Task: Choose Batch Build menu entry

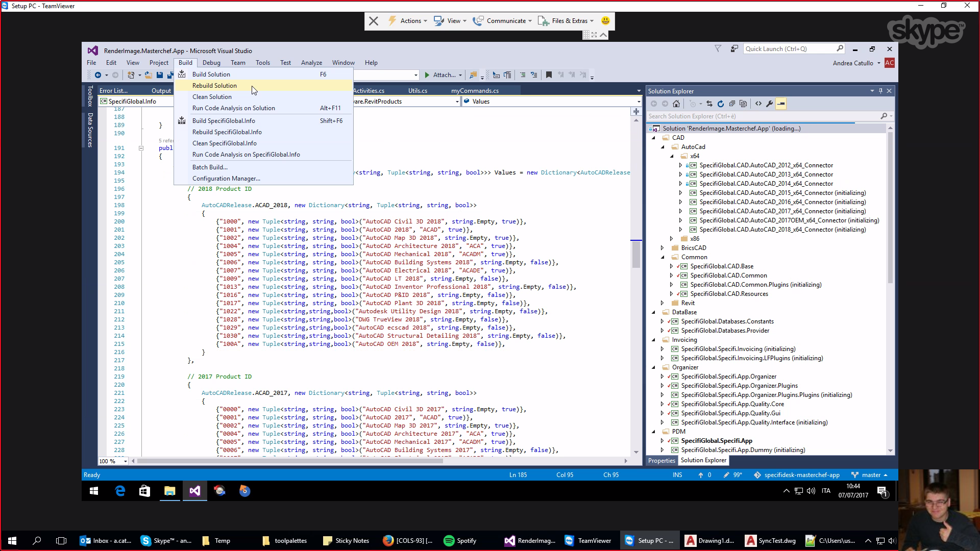Action: point(263,167)
